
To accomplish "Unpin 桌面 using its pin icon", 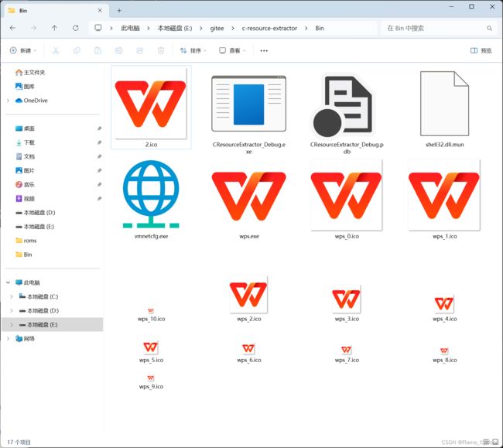I will coord(100,128).
